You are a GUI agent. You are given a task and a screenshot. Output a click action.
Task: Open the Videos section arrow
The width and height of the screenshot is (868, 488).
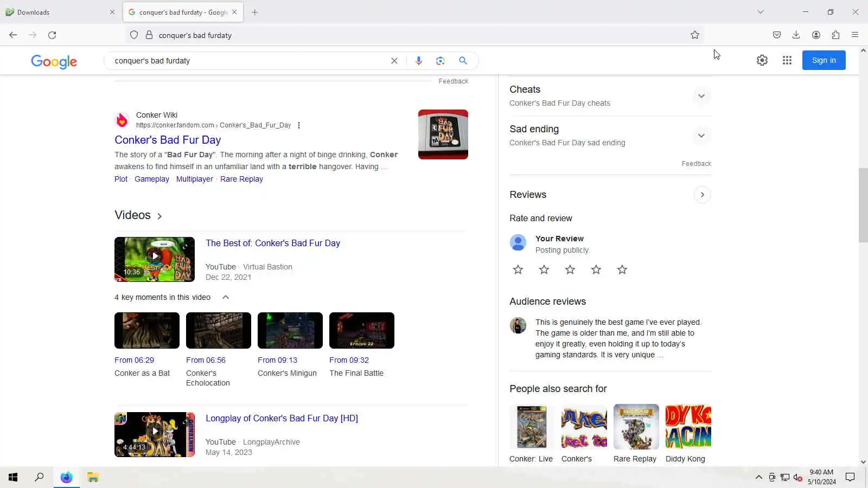coord(159,216)
